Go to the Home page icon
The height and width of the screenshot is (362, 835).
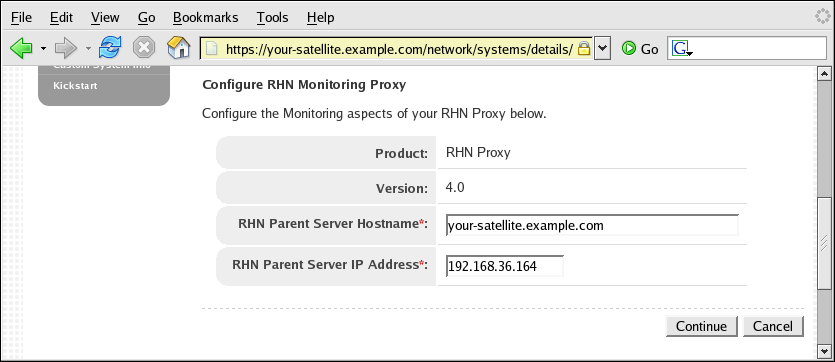(x=178, y=48)
